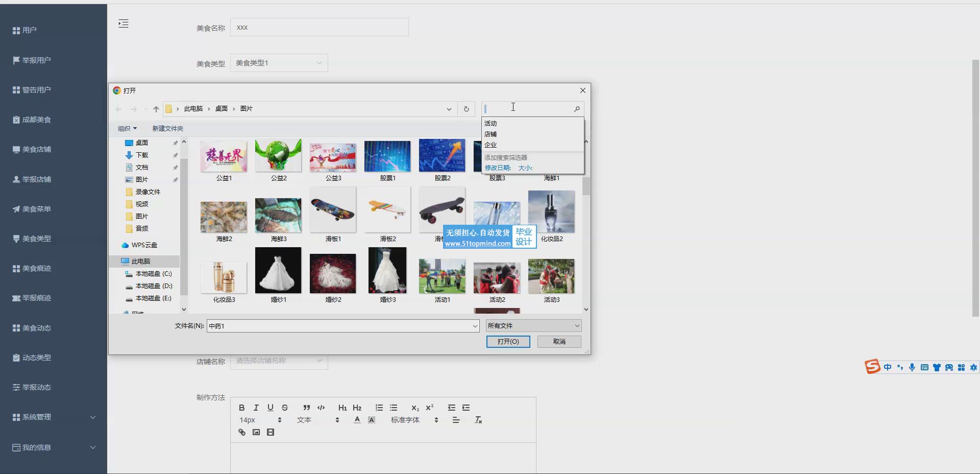Insert ordered list in editor
980x474 pixels.
(x=379, y=408)
